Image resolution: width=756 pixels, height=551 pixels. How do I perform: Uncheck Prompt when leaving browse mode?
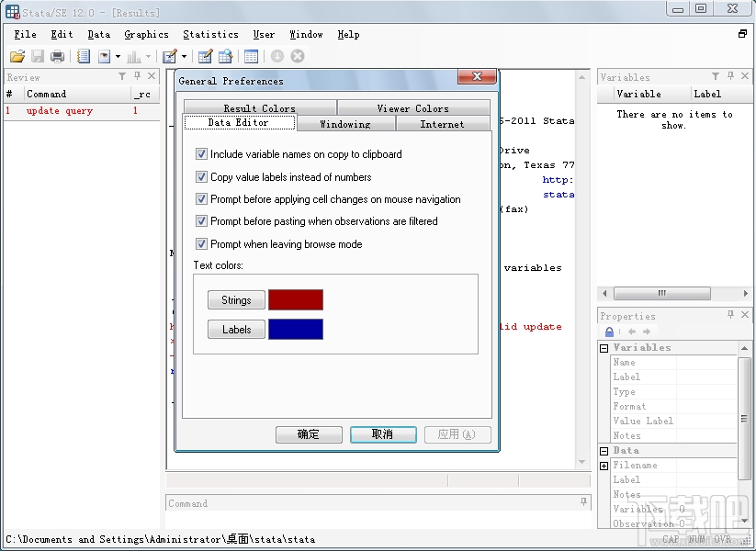200,244
